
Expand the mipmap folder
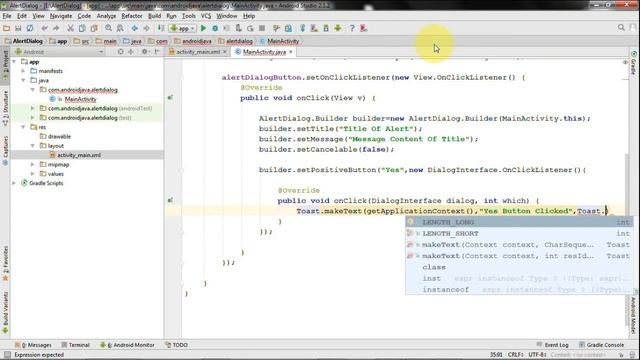pos(33,164)
